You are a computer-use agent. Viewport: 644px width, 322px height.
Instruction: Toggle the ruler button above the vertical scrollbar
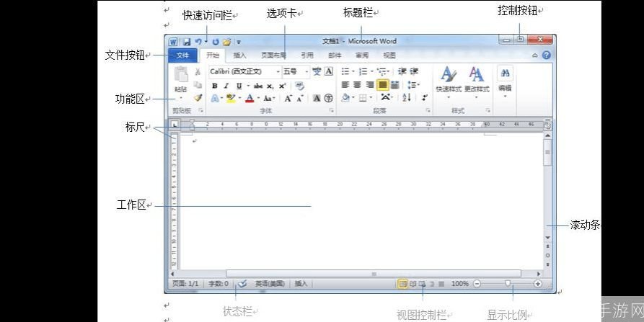tap(547, 126)
